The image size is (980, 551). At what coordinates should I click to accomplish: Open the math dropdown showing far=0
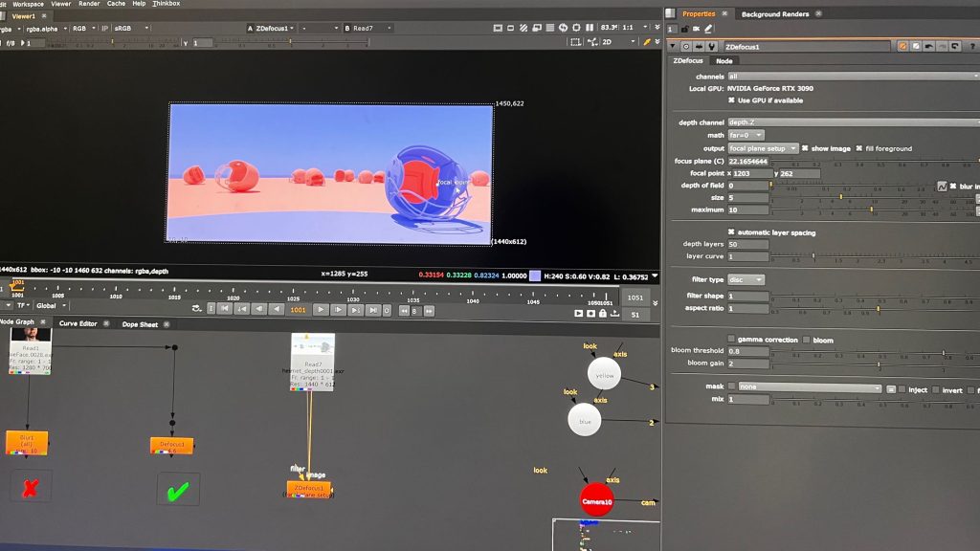click(x=746, y=135)
